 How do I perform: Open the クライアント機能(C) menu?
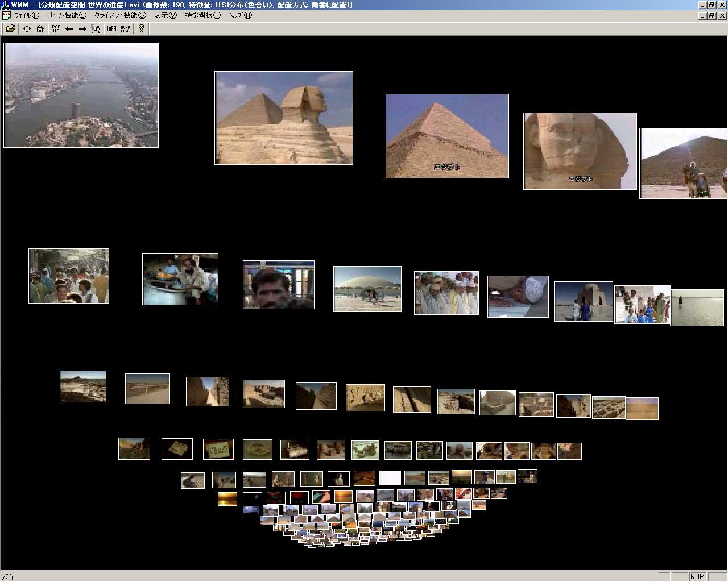coord(120,15)
